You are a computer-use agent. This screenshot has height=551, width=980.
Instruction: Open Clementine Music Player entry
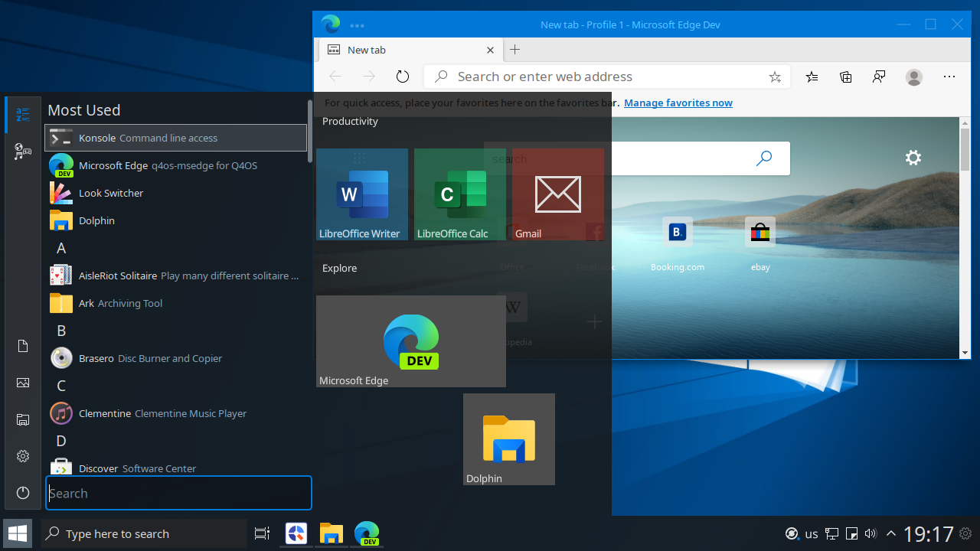click(x=176, y=413)
